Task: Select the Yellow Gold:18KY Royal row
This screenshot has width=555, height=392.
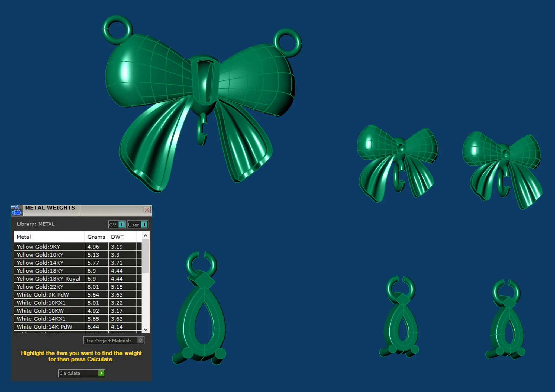Action: tap(78, 278)
